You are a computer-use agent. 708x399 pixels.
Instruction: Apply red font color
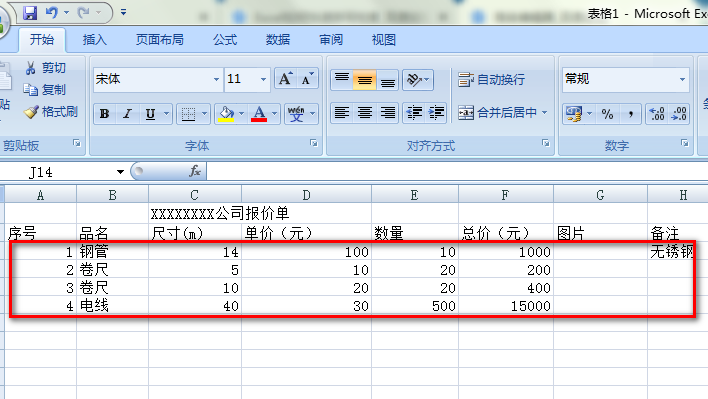click(259, 114)
